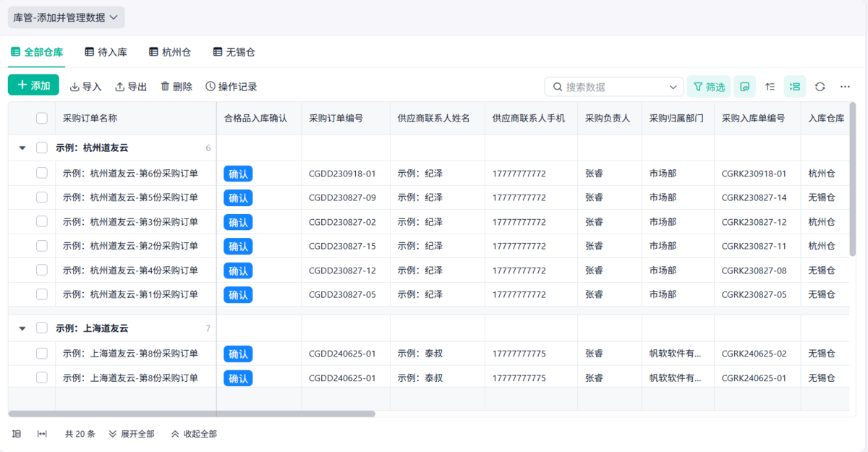The width and height of the screenshot is (868, 452).
Task: Check the select-all header checkbox
Action: (42, 118)
